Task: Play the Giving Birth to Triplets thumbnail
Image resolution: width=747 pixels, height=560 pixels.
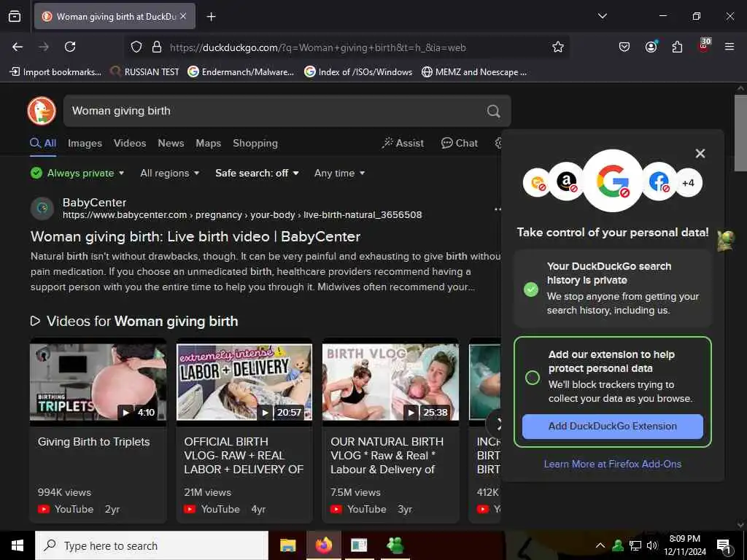Action: (98, 382)
